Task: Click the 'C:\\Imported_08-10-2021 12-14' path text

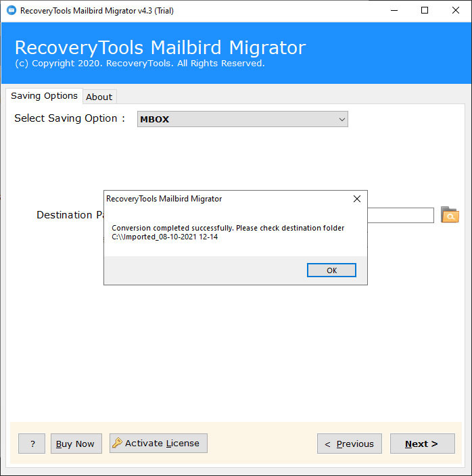Action: pos(165,237)
